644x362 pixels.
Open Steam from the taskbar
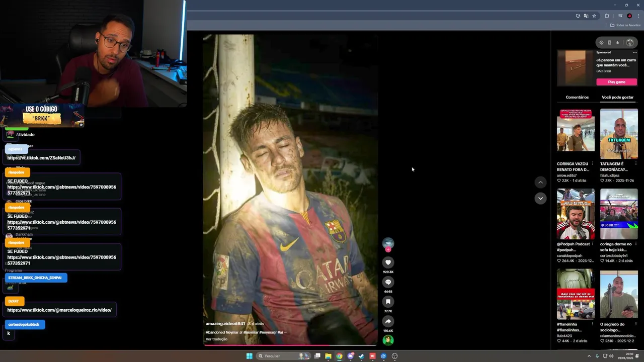[361, 356]
